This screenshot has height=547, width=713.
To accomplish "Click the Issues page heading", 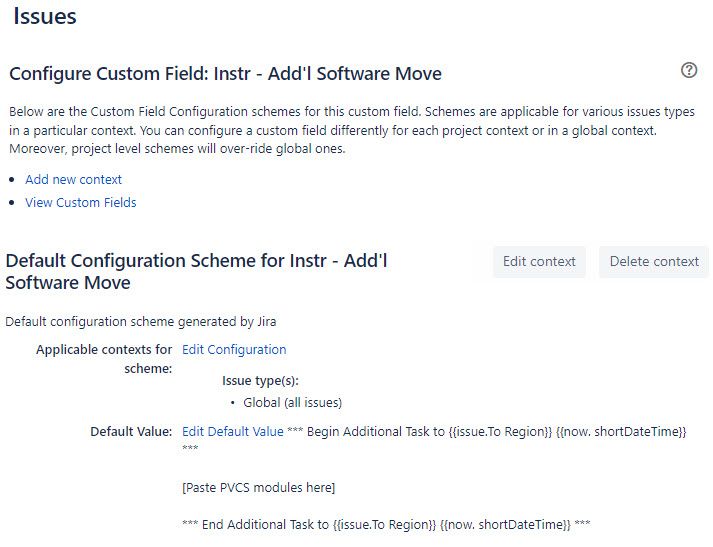I will coord(44,17).
